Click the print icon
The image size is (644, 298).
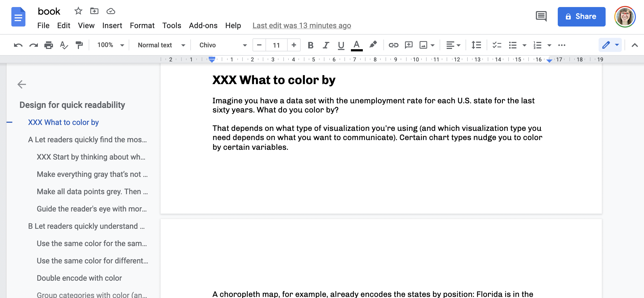coord(49,45)
